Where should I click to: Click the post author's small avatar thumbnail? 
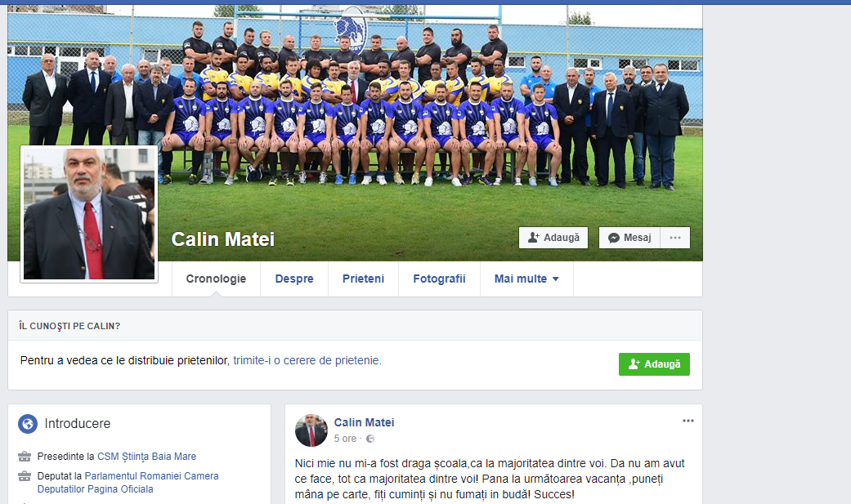pyautogui.click(x=311, y=430)
